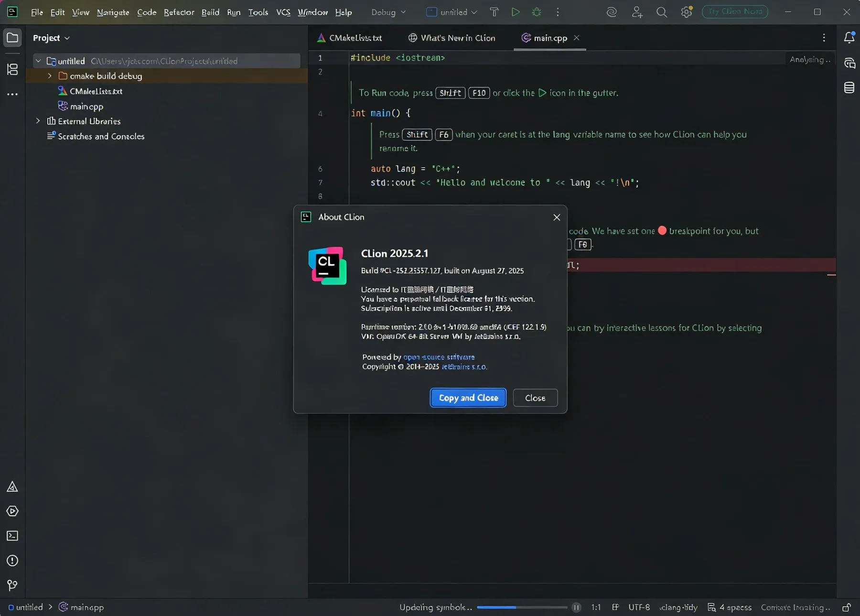The width and height of the screenshot is (860, 616).
Task: Open IDE settings gear icon
Action: click(x=687, y=12)
